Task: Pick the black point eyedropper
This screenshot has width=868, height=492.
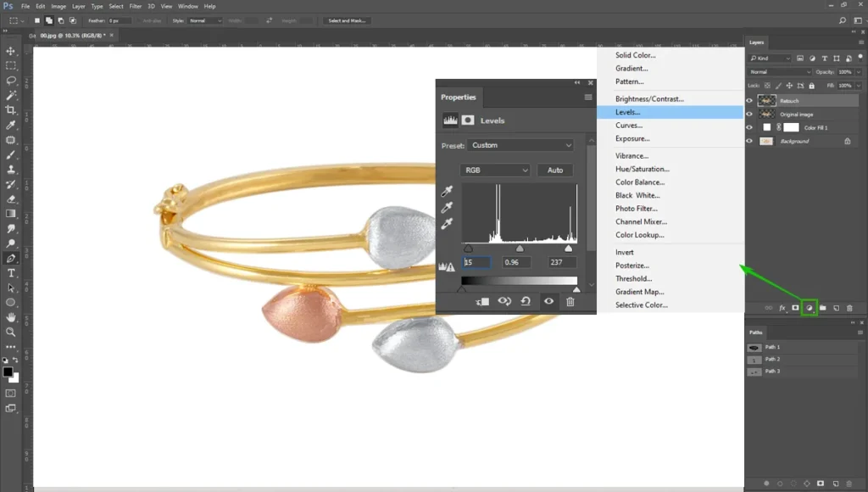Action: click(x=447, y=191)
